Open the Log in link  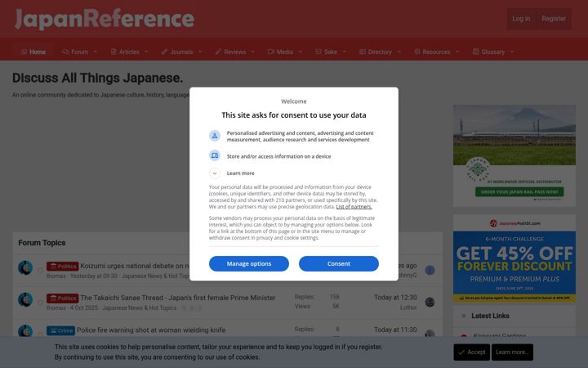coord(521,18)
